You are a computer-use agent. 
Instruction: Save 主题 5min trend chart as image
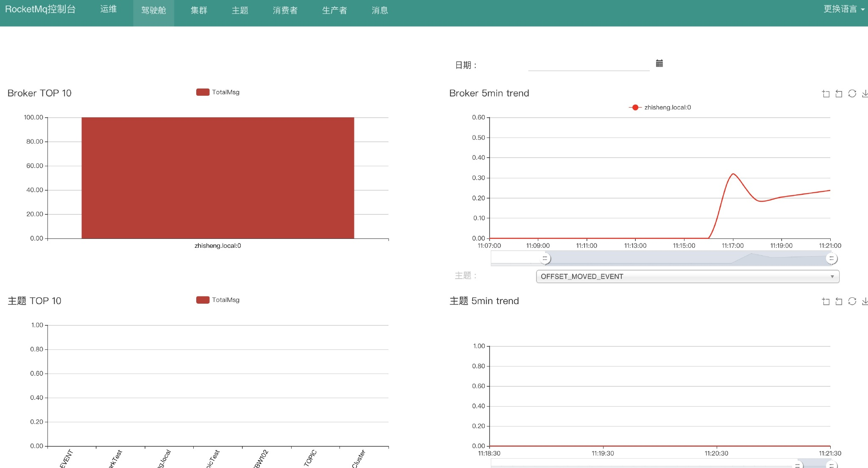coord(865,301)
